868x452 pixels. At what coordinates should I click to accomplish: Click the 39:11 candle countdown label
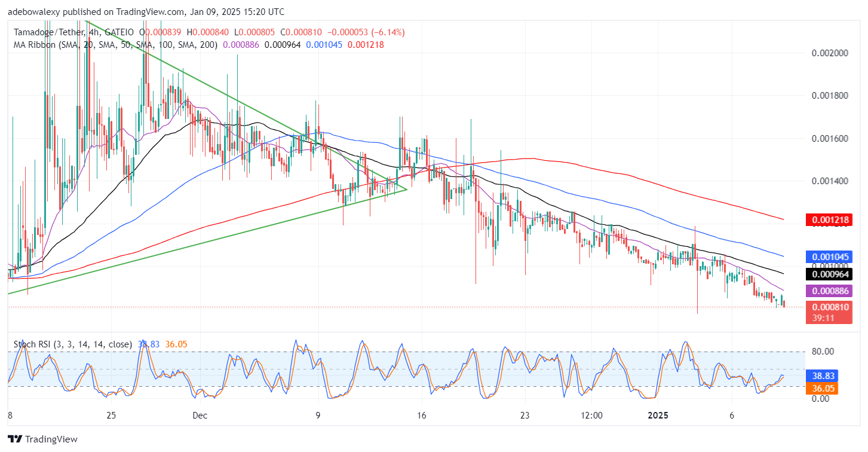click(x=824, y=318)
